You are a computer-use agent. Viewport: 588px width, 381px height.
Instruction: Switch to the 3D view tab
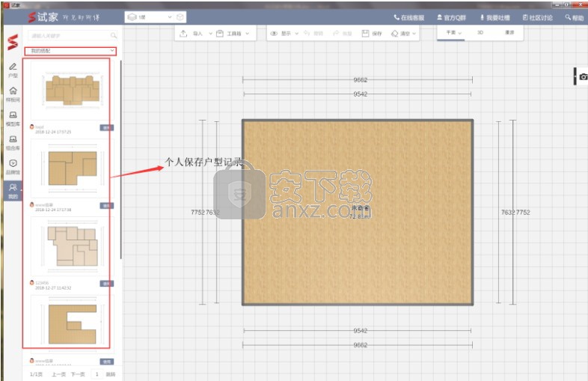tap(480, 33)
